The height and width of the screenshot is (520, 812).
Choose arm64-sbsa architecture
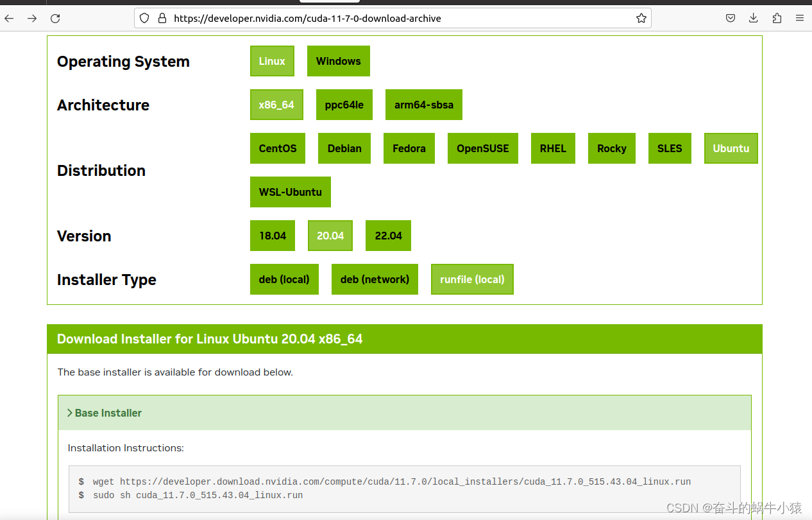[424, 105]
